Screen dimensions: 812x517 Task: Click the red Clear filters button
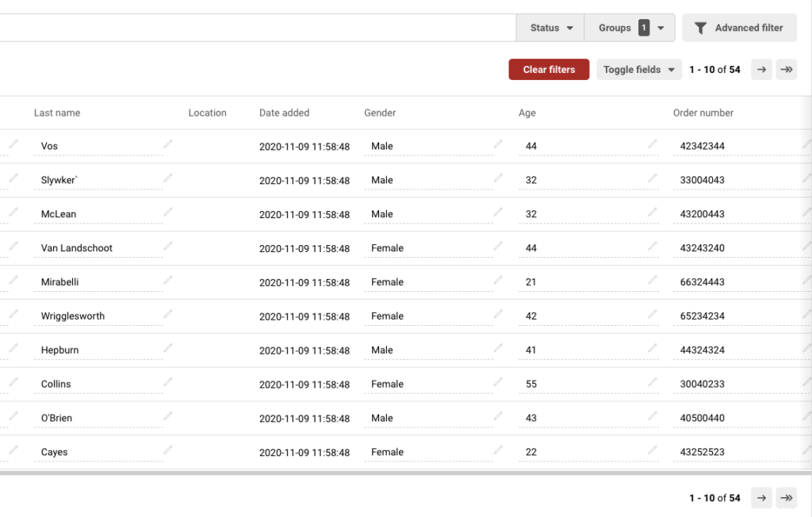549,70
